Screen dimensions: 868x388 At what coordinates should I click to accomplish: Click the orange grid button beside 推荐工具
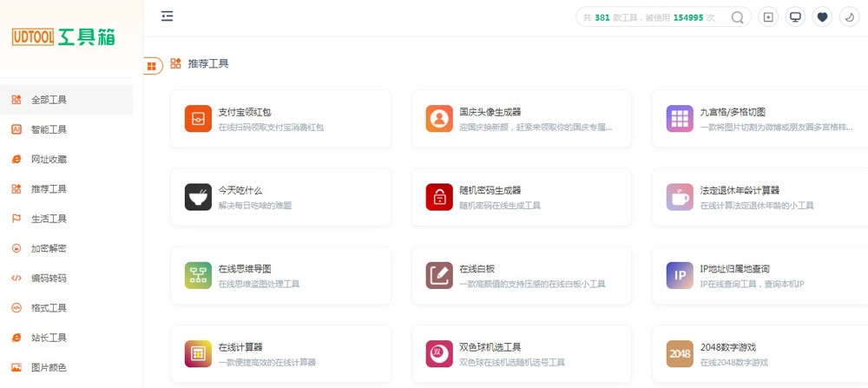[152, 66]
